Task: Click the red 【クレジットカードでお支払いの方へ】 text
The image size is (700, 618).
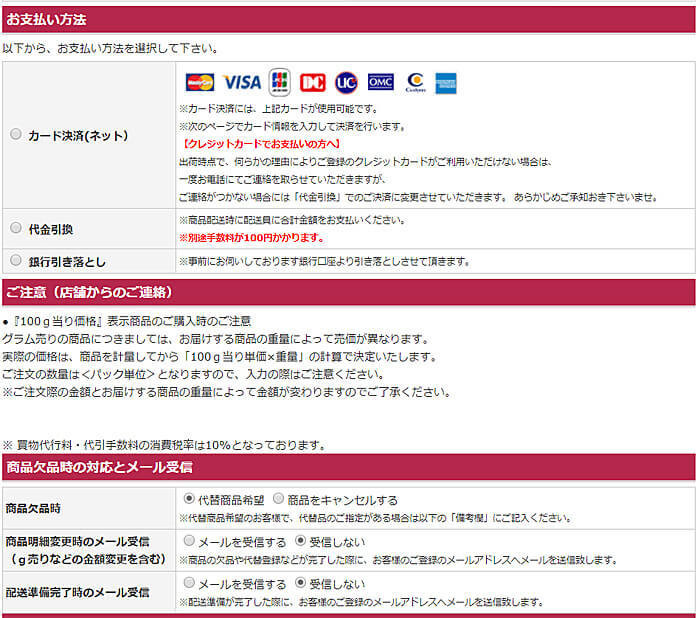Action: pos(246,143)
